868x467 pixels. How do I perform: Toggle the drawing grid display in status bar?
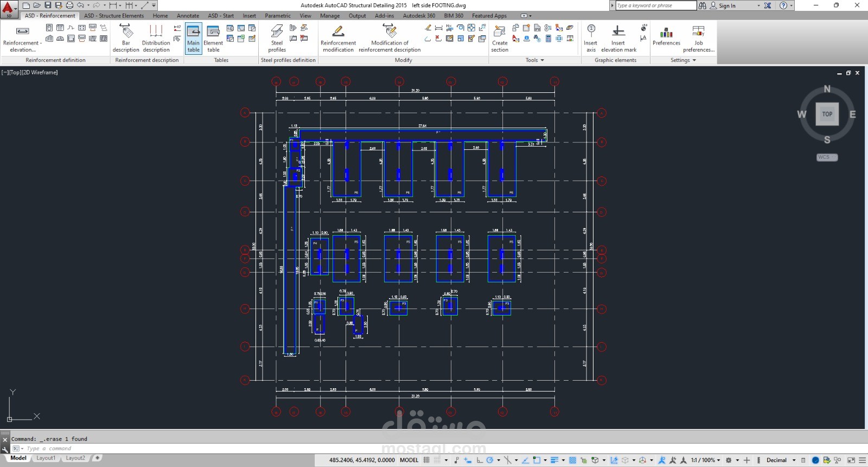tap(426, 460)
